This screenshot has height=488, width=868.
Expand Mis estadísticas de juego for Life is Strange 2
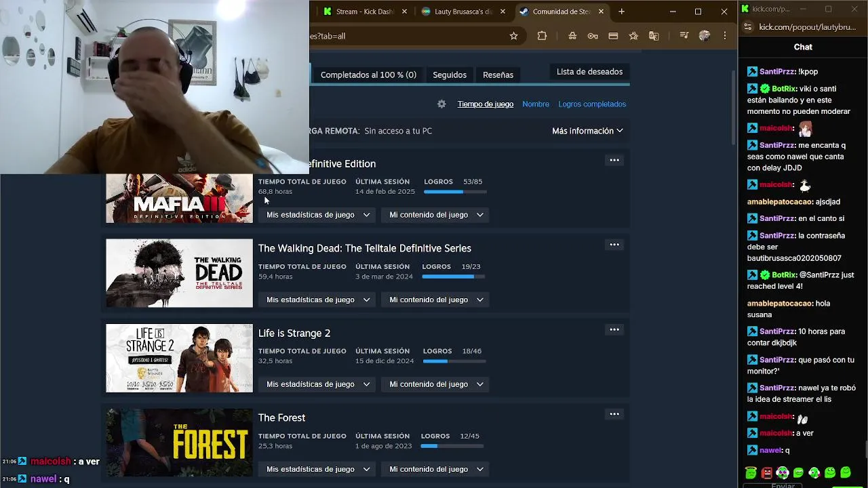(x=318, y=384)
